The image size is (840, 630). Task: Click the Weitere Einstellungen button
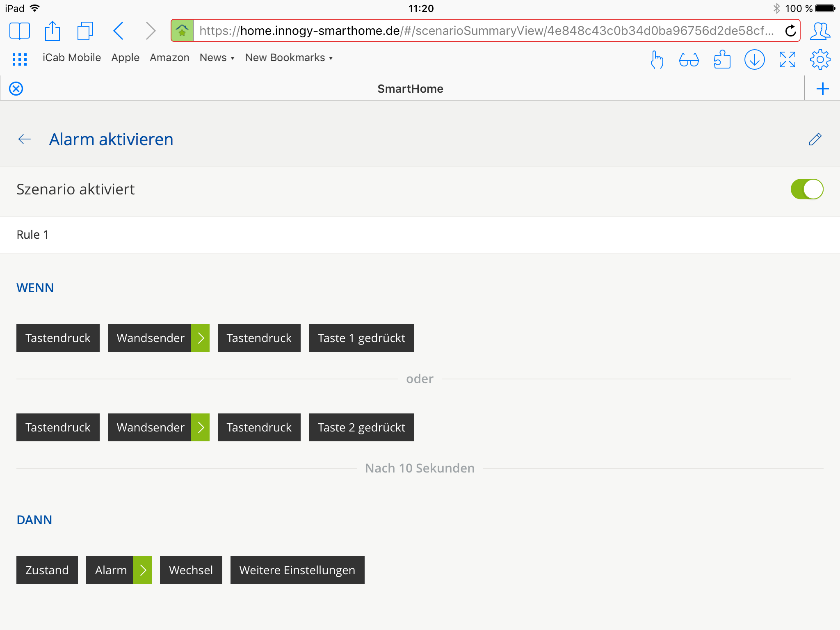(x=297, y=570)
